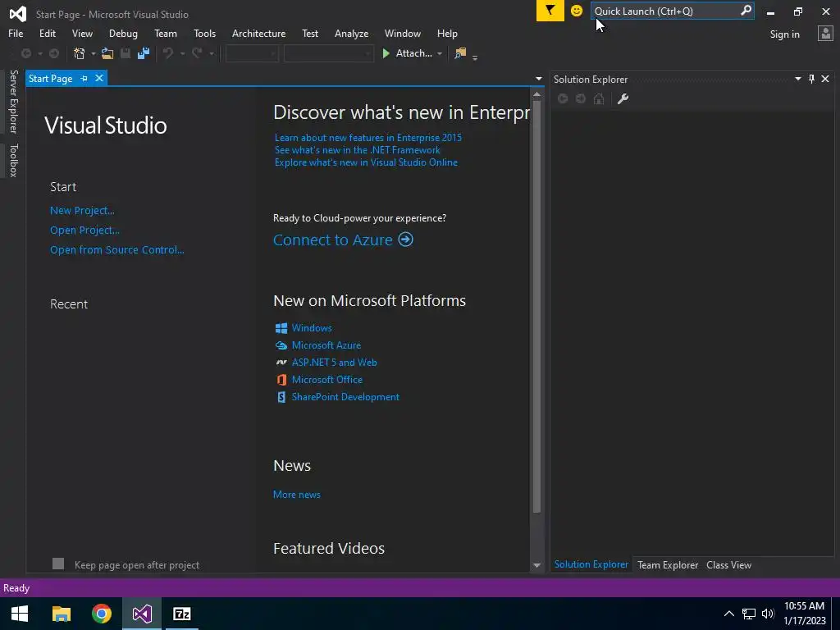
Task: Click the Redo toolbar icon
Action: tap(197, 53)
